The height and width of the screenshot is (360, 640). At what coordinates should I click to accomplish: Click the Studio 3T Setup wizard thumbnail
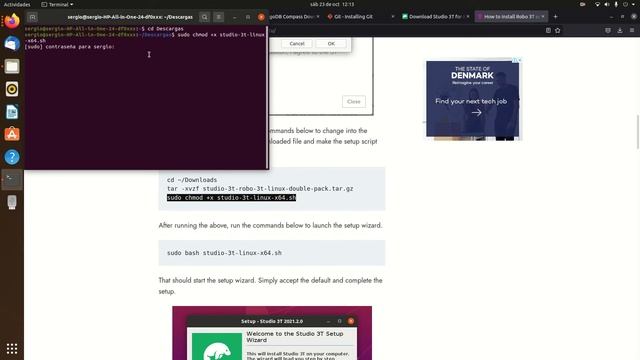(x=272, y=333)
